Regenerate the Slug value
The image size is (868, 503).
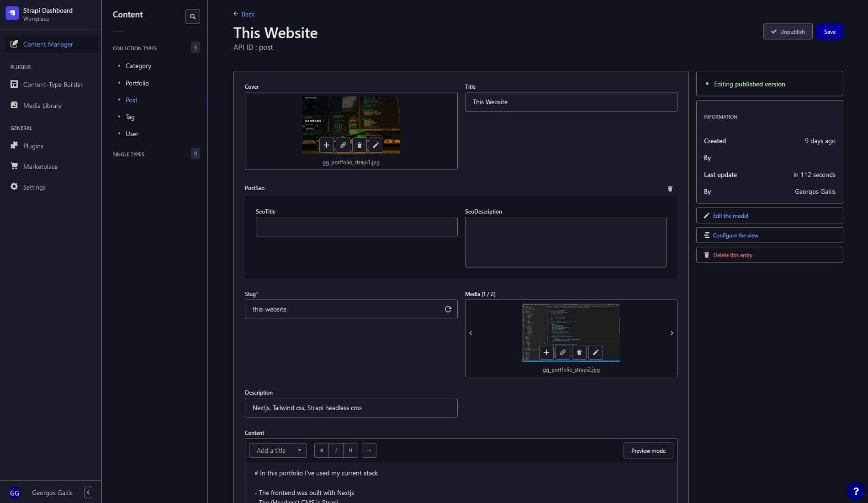pos(448,309)
